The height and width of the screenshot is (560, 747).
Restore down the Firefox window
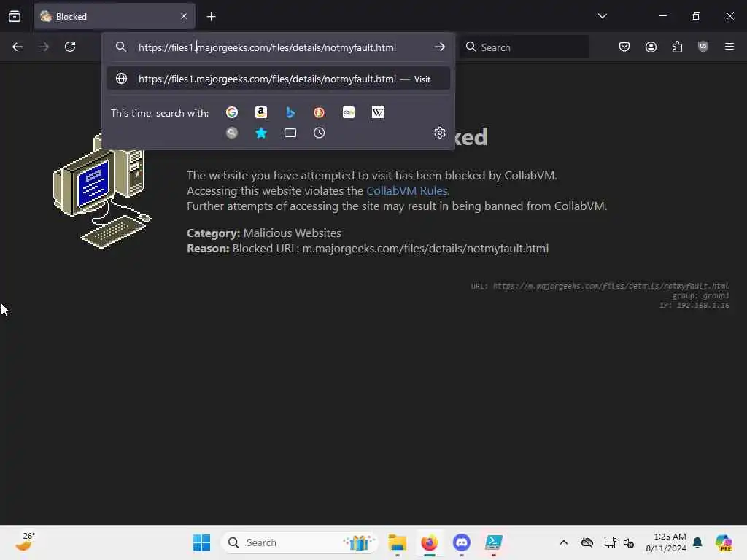pyautogui.click(x=697, y=16)
